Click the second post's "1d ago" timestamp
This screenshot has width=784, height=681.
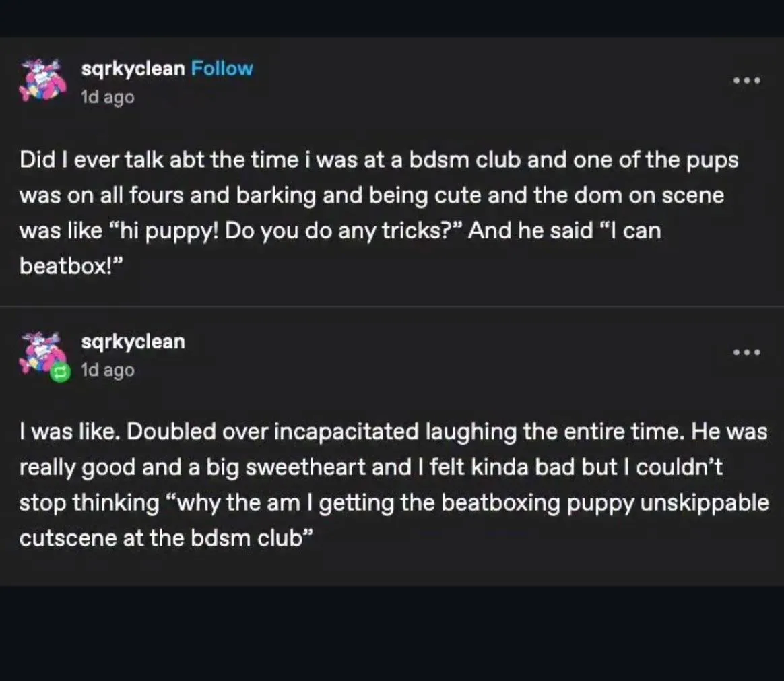click(x=107, y=370)
